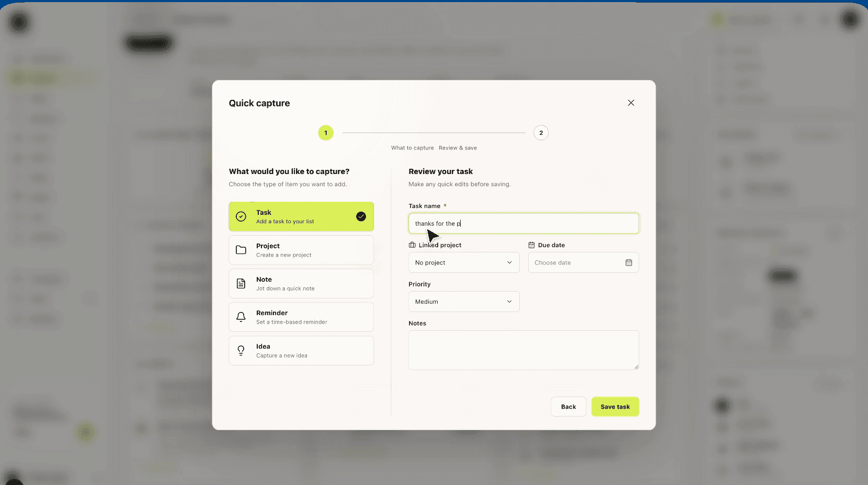The height and width of the screenshot is (485, 868).
Task: Click the check-circle icon on Task card
Action: [x=241, y=216]
